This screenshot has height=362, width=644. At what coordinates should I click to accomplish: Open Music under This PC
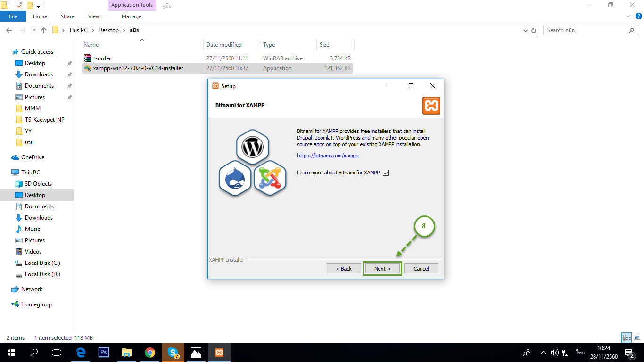pos(33,229)
